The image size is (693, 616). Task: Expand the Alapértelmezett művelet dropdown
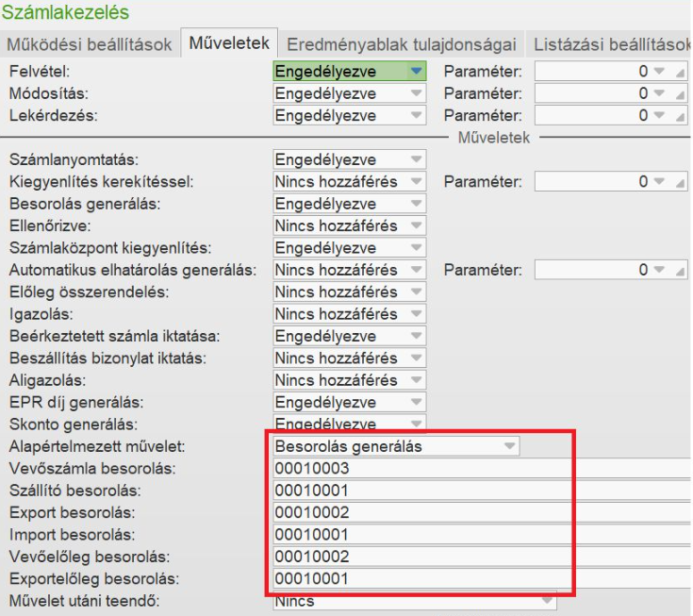coord(509,446)
